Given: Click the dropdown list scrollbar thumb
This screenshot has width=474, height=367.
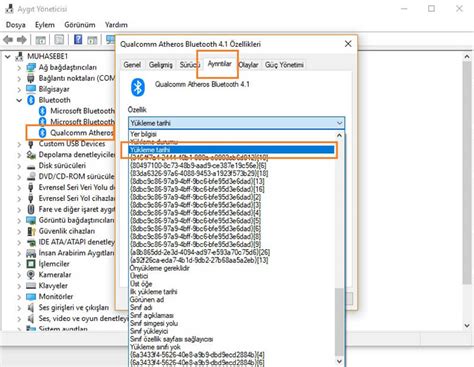Looking at the screenshot, I should coord(339,322).
